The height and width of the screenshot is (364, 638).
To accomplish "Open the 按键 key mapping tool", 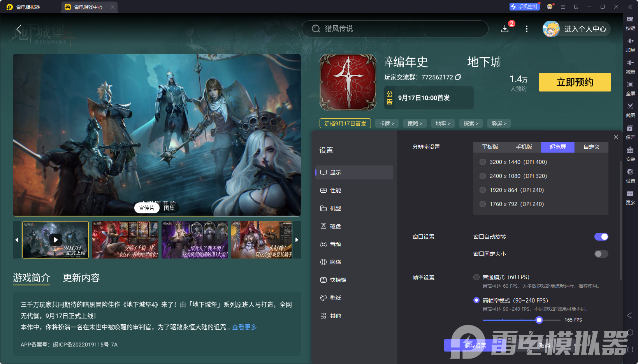I will coord(630,23).
